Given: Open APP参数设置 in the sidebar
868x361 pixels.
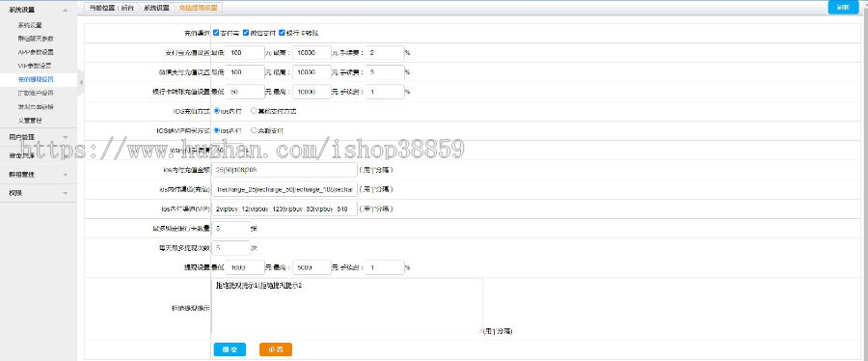Looking at the screenshot, I should (x=36, y=52).
